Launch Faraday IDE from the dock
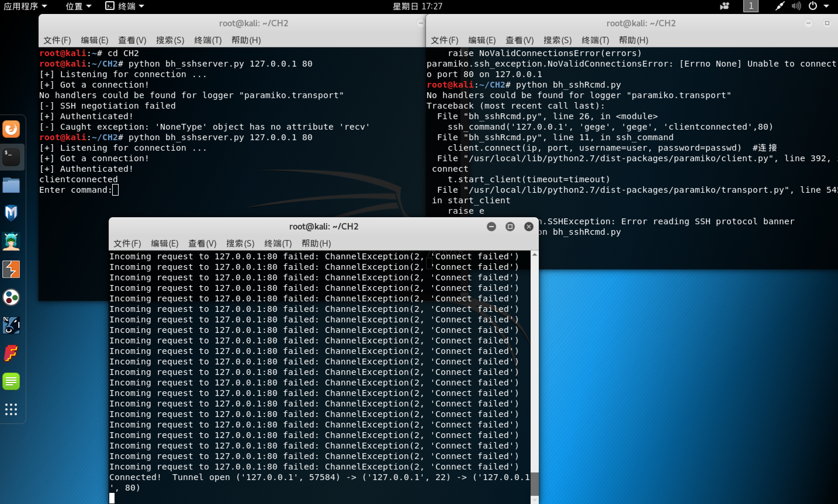The height and width of the screenshot is (504, 838). tap(11, 353)
